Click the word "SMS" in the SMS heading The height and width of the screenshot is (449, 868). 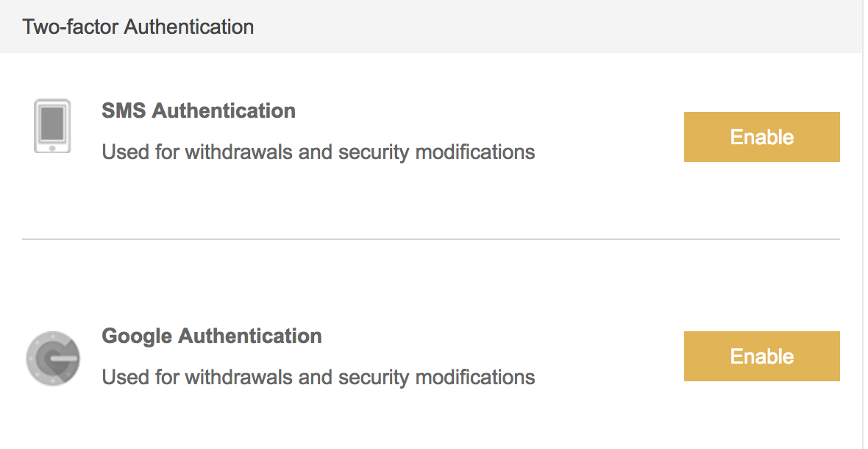tap(124, 110)
